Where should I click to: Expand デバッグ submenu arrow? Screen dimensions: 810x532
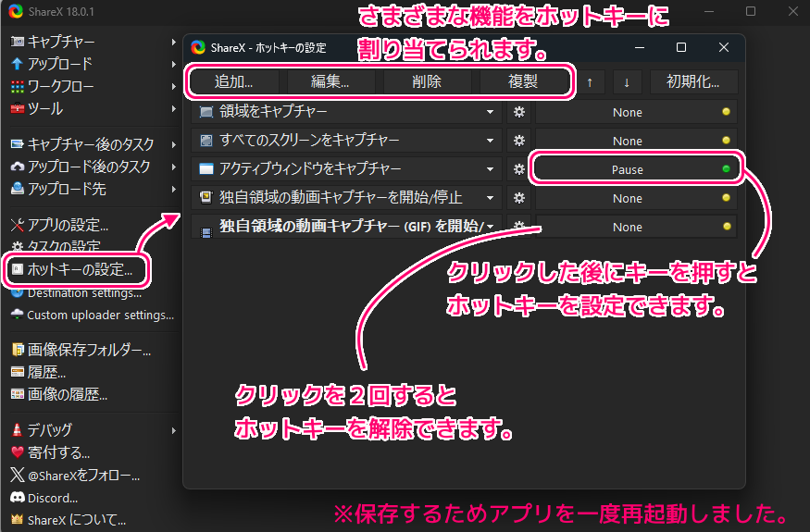click(x=174, y=430)
